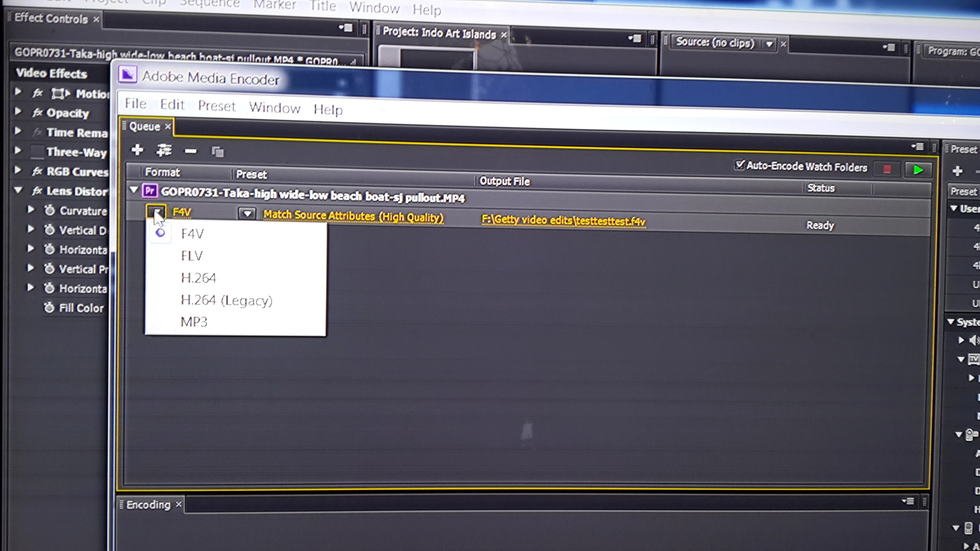Choose MP3 in the format dropdown

[194, 322]
